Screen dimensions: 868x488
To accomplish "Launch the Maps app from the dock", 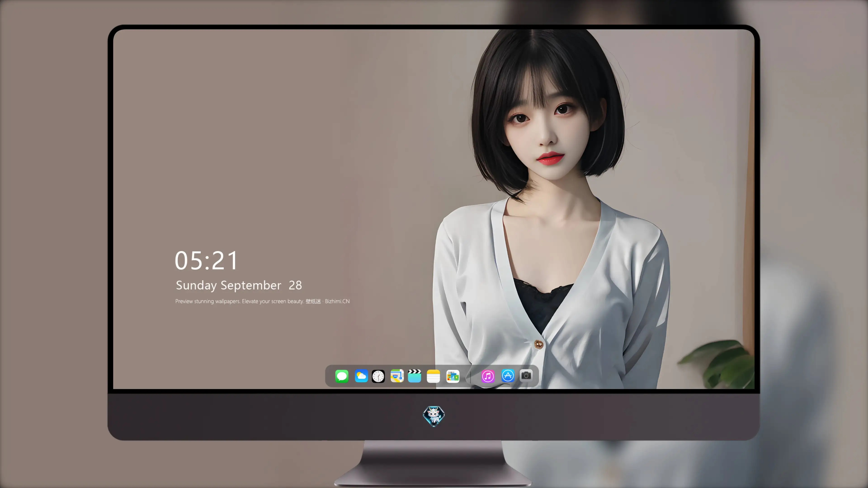I will (397, 376).
